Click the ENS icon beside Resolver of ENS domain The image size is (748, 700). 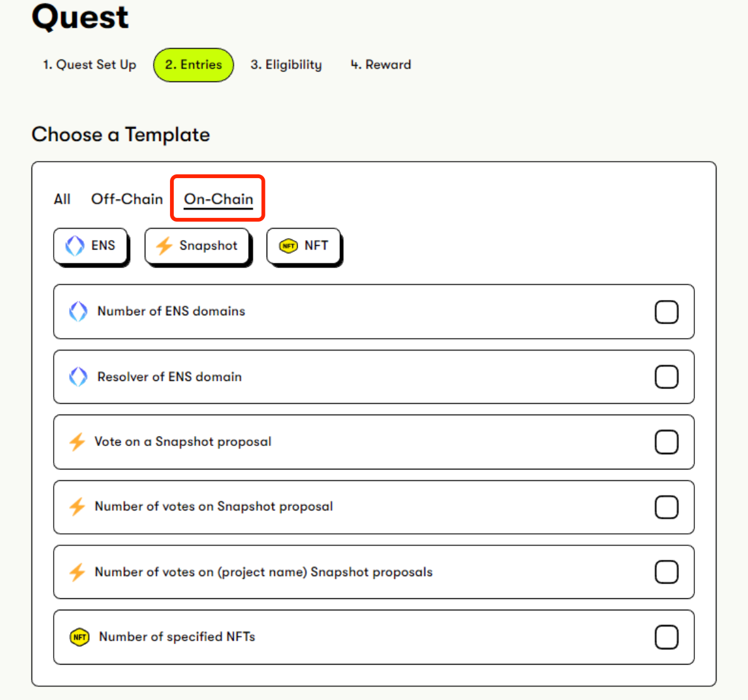click(77, 377)
